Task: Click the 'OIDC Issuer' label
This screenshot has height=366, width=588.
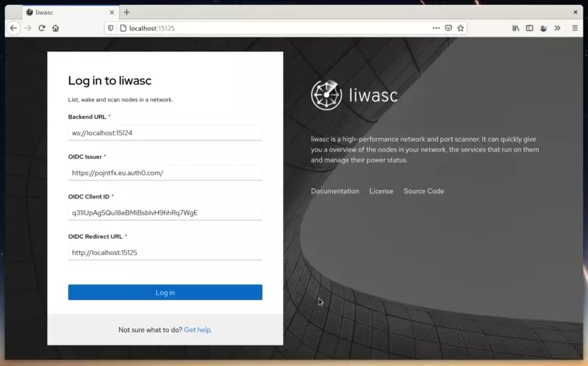Action: (85, 157)
